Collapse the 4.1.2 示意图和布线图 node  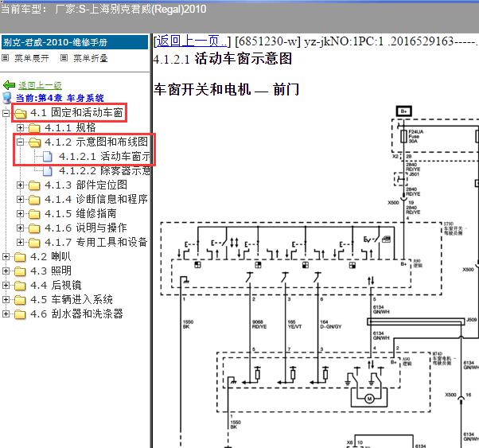pyautogui.click(x=20, y=142)
